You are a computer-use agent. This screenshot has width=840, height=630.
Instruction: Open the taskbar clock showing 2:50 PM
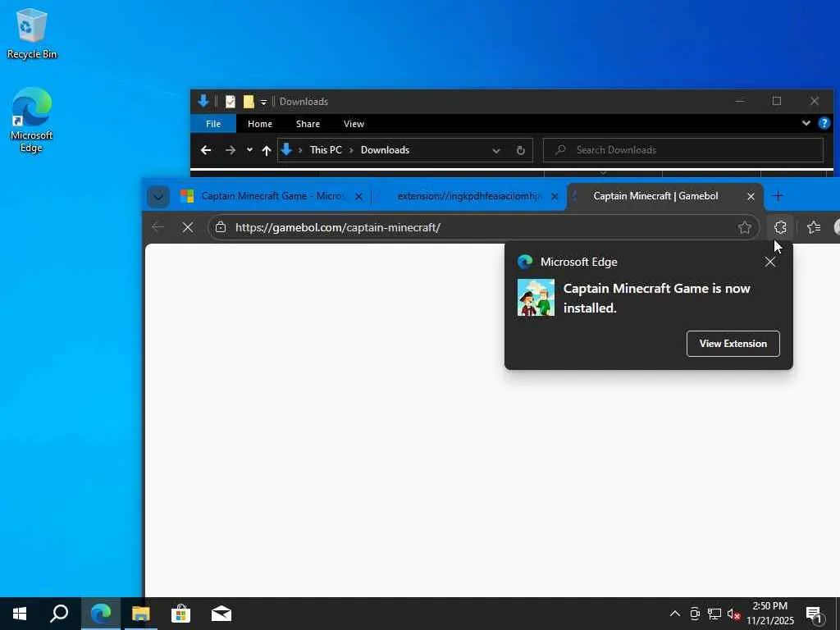769,614
